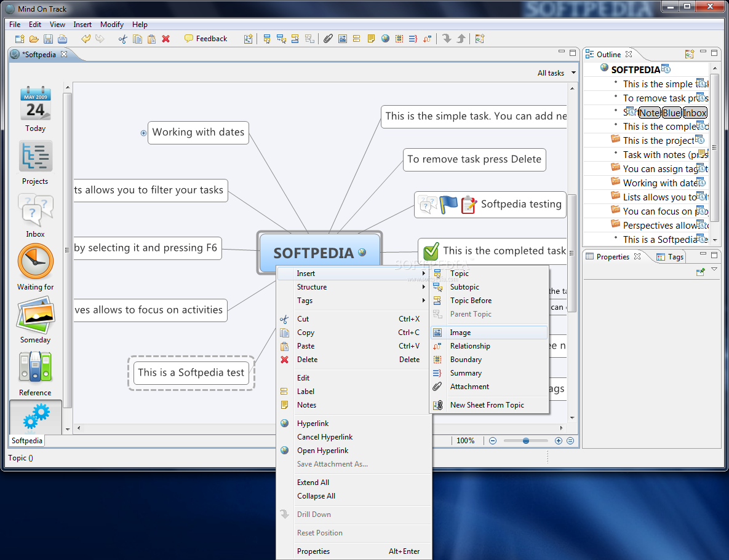Click the zoom in plus button
Screen dimensions: 729x560
559,441
